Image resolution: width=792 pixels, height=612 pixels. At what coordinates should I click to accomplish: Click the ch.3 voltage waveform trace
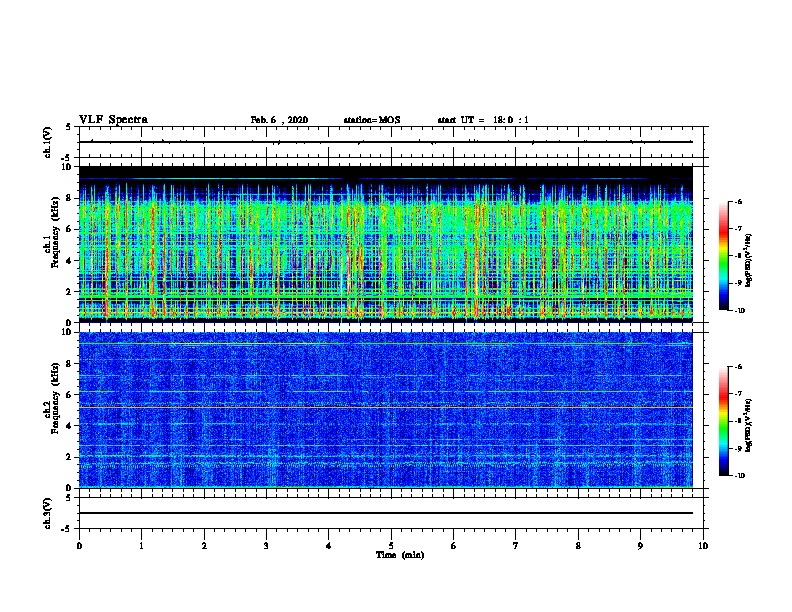click(x=385, y=513)
